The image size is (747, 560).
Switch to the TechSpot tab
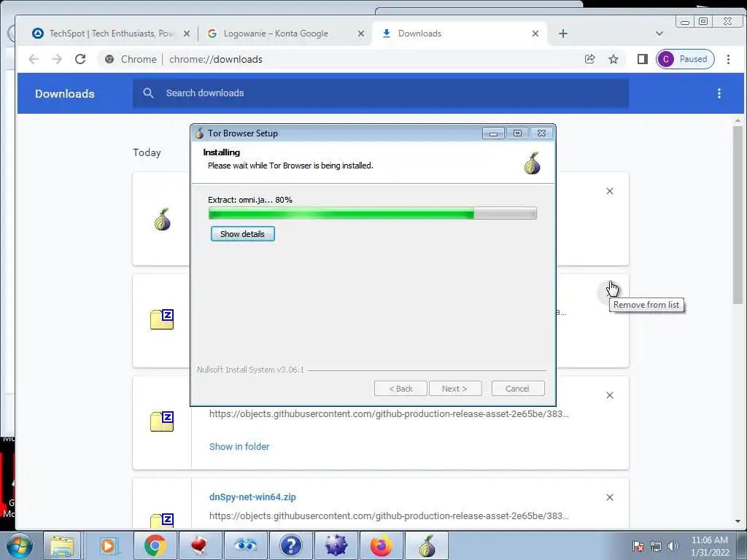[x=112, y=34]
